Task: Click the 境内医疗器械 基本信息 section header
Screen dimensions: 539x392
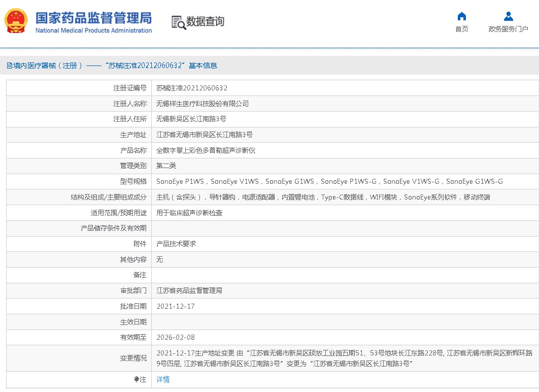Action: [112, 66]
